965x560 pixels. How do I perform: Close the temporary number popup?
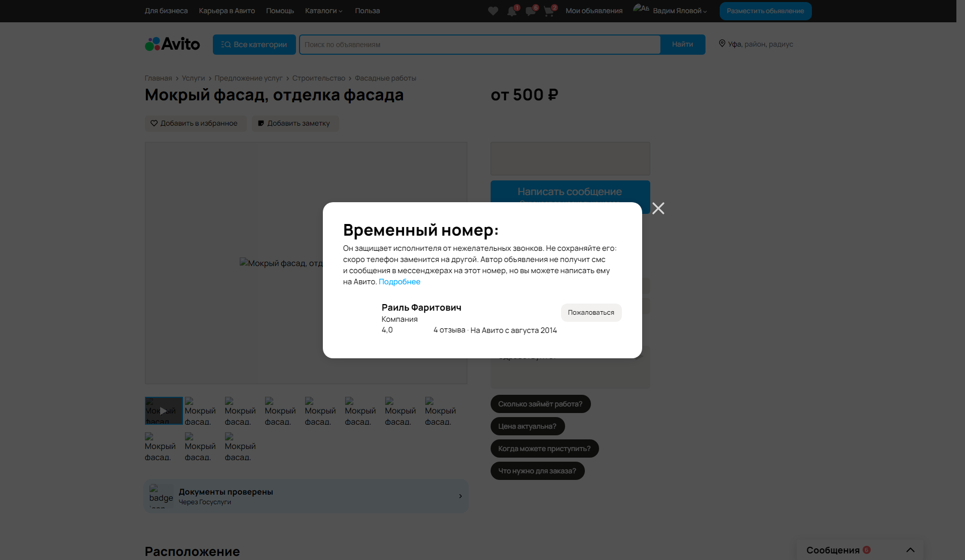coord(658,208)
